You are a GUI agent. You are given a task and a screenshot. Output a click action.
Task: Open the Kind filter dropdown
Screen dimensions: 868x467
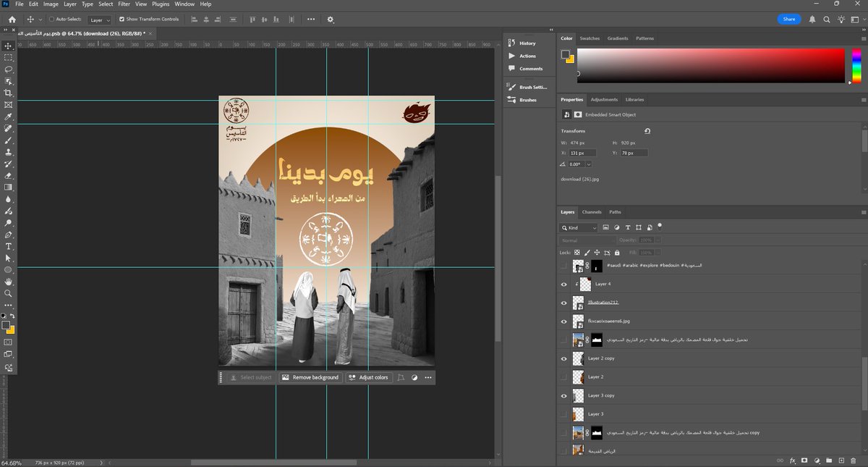(x=581, y=228)
